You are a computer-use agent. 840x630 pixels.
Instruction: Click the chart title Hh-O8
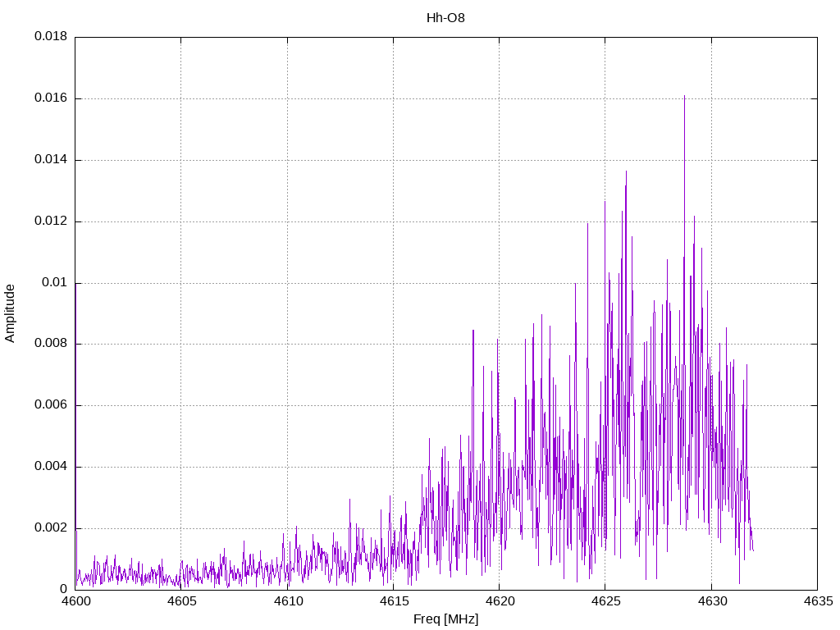(x=445, y=17)
